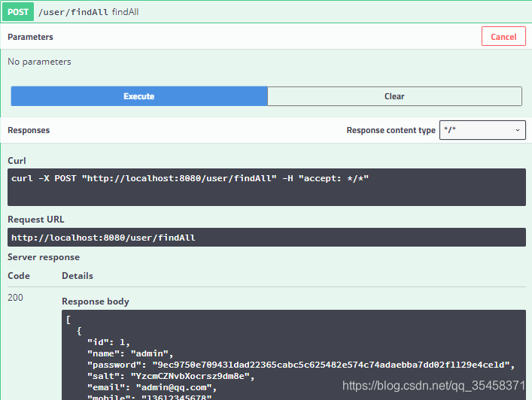532x400 pixels.
Task: Click the Code column header
Action: click(19, 276)
